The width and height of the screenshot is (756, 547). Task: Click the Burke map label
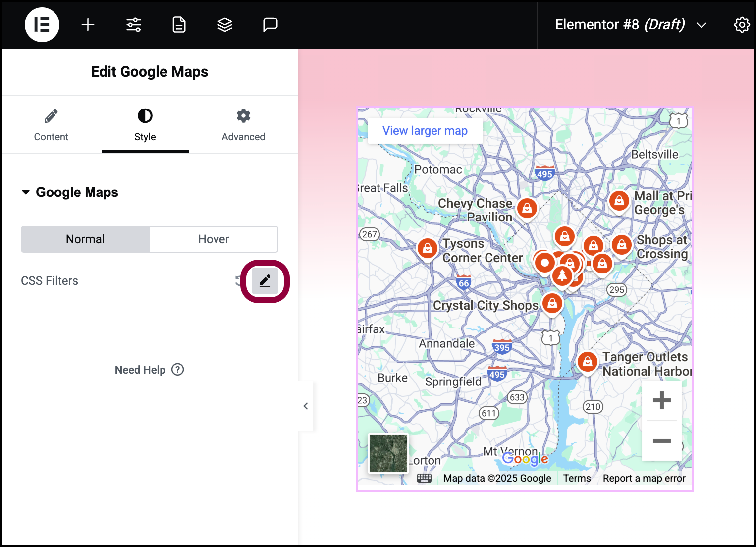point(393,378)
